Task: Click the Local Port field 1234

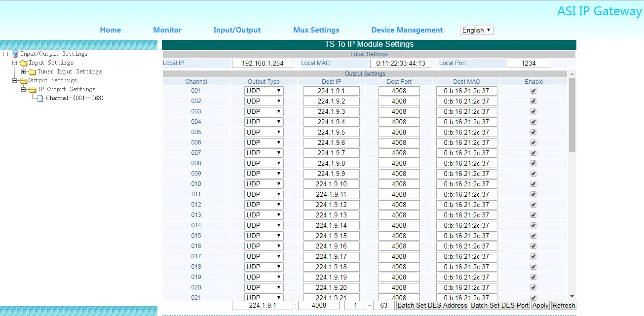Action: click(x=529, y=63)
